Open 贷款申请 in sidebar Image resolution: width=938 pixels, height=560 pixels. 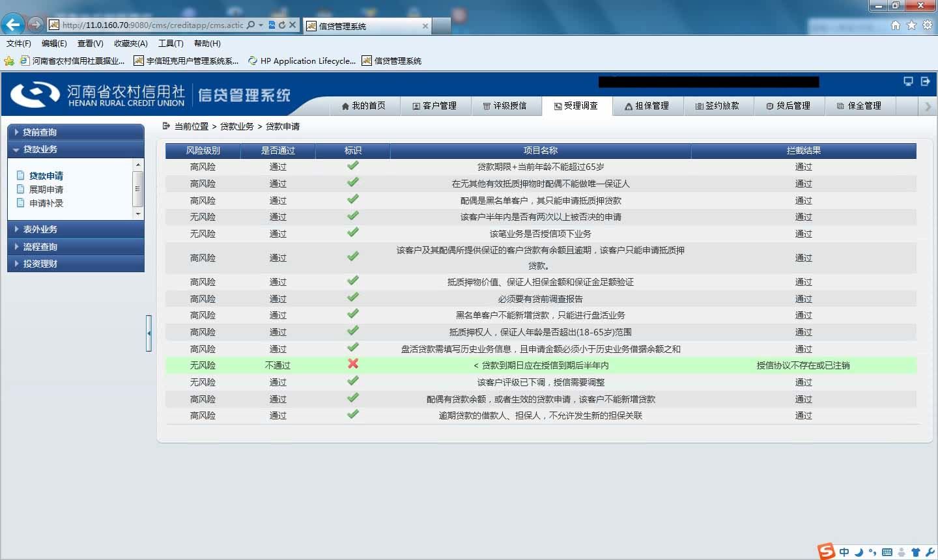tap(46, 176)
